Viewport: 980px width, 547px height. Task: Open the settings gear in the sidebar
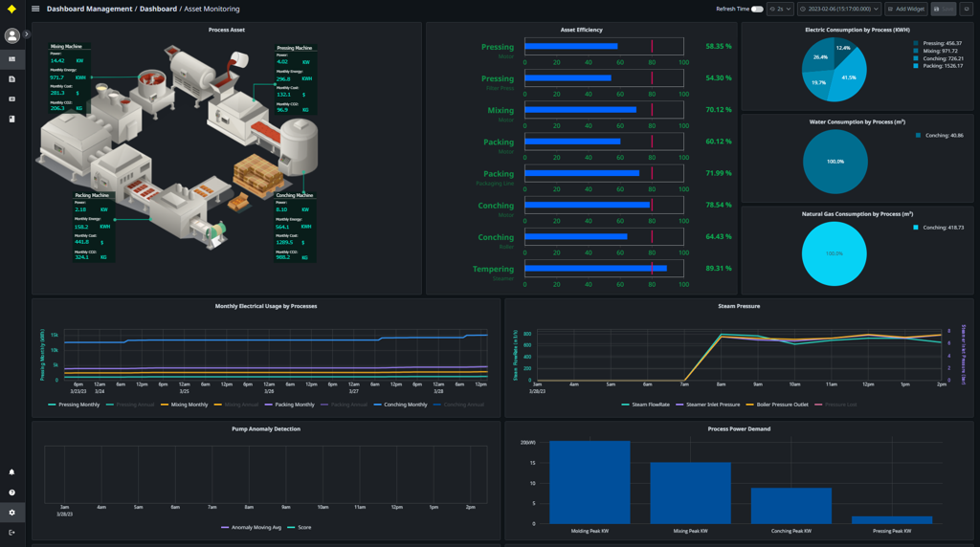click(x=11, y=513)
